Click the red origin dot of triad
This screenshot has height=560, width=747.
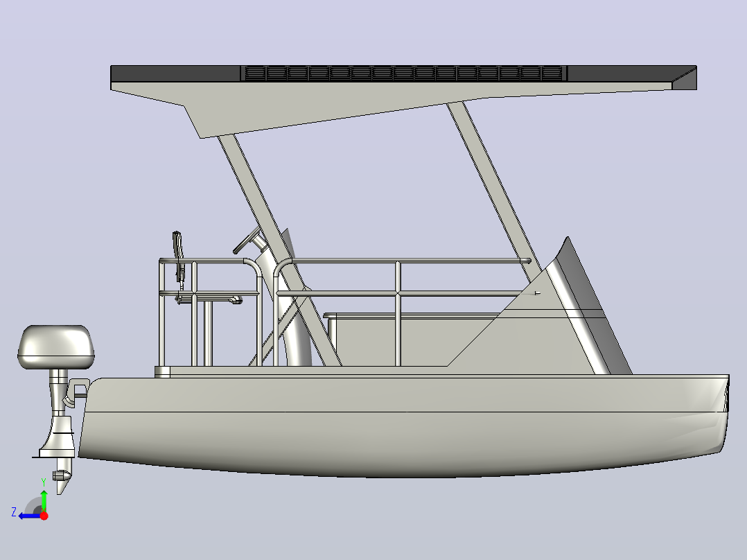pos(44,516)
